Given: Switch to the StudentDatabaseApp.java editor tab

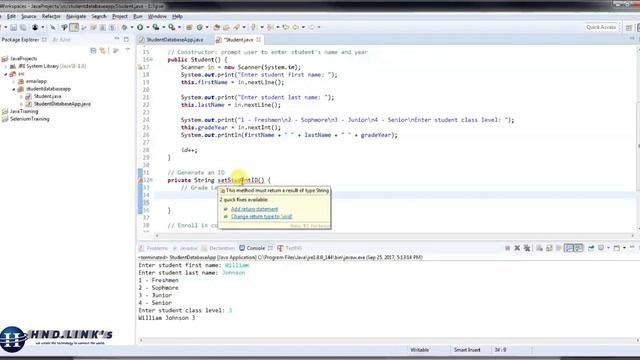Looking at the screenshot, I should [x=175, y=40].
